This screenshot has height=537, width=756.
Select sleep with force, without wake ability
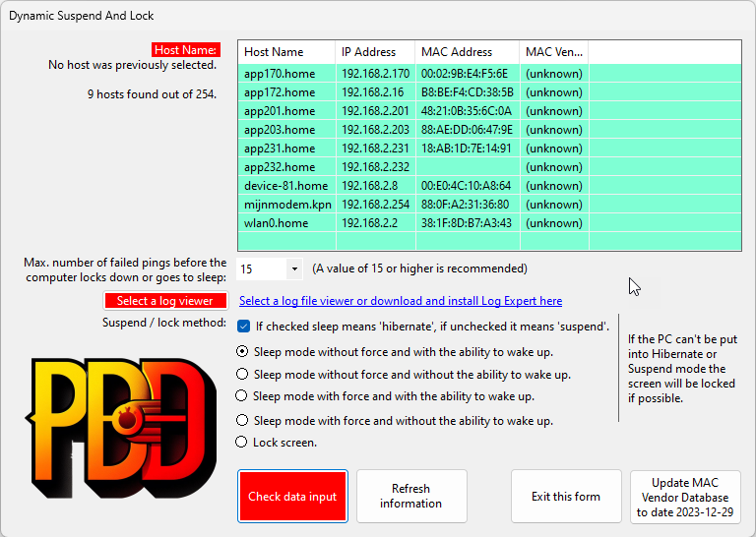point(243,421)
